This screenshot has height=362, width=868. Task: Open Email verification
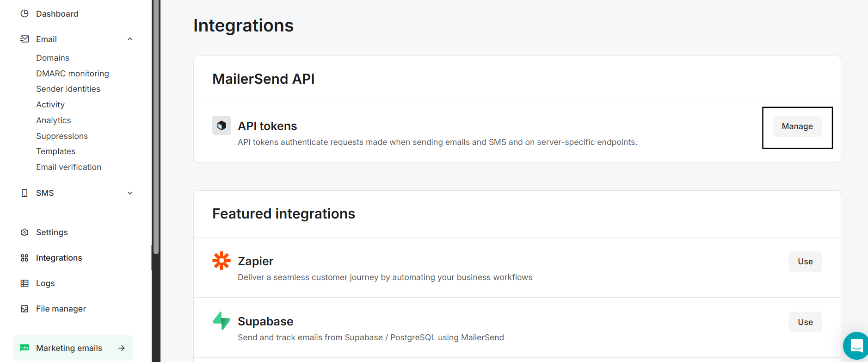tap(68, 167)
